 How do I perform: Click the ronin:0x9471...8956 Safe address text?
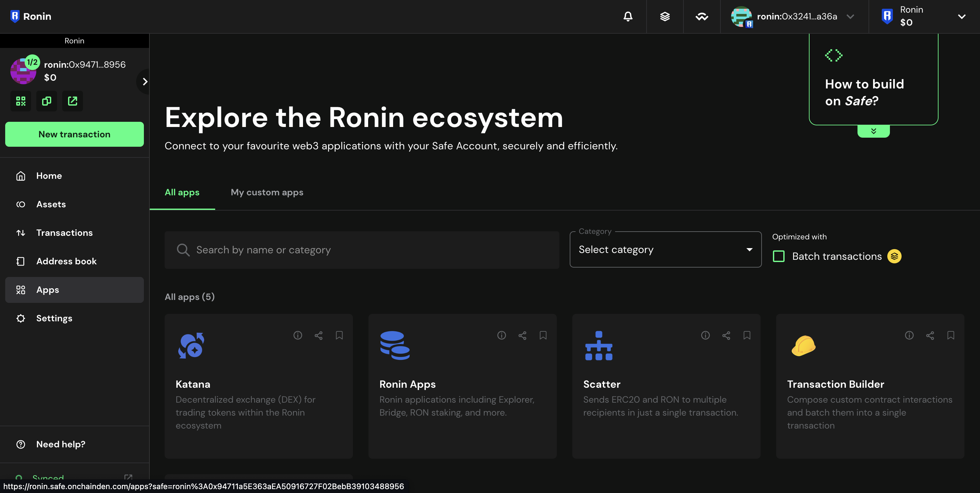pyautogui.click(x=85, y=64)
